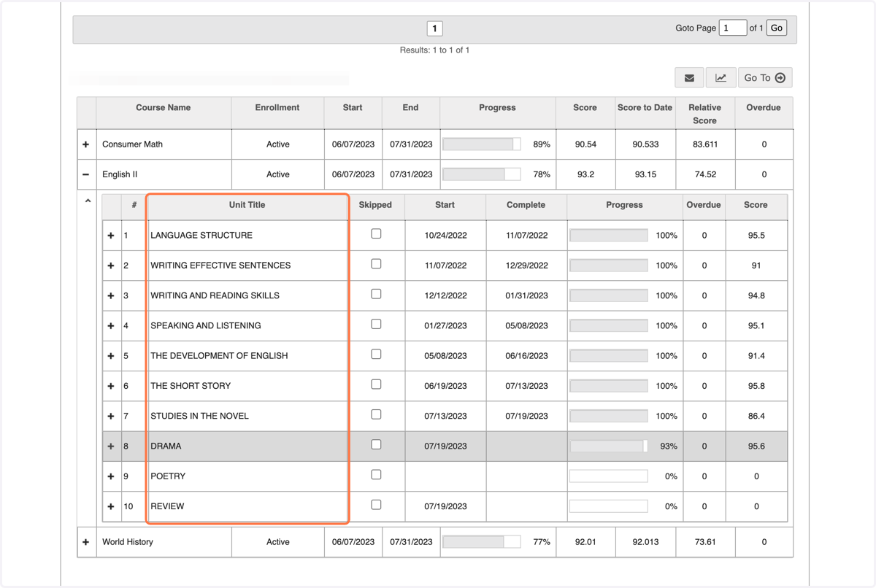The image size is (876, 588).
Task: Click complete date 11/07/2022
Action: [526, 236]
